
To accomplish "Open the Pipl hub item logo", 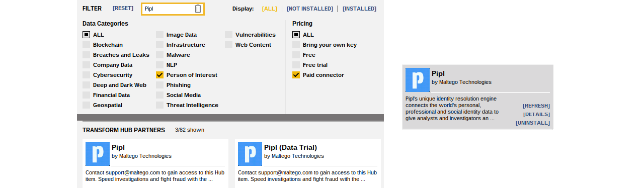I will click(98, 154).
